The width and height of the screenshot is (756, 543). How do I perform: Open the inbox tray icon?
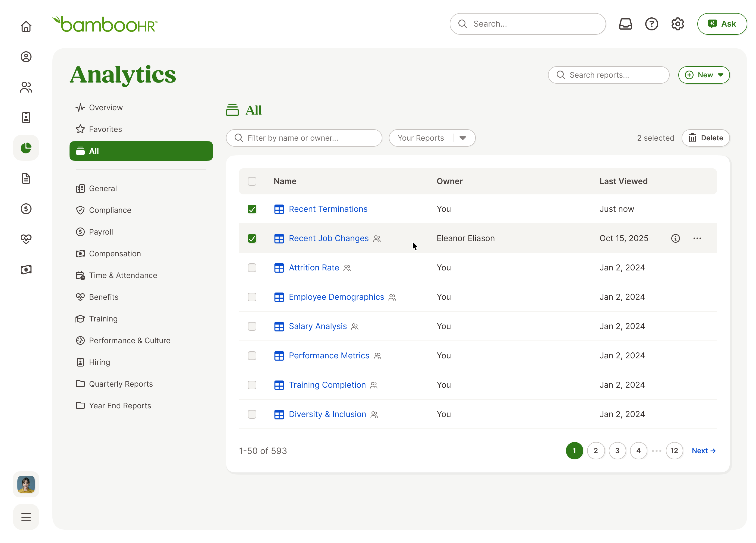coord(625,24)
